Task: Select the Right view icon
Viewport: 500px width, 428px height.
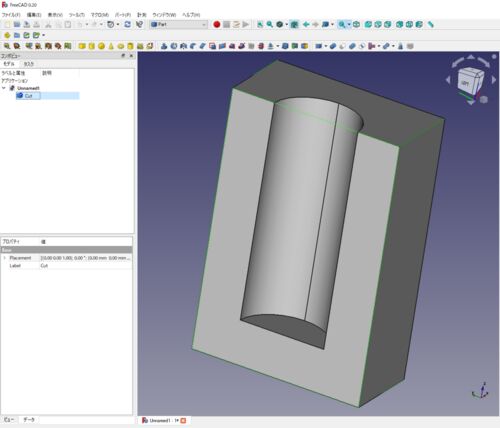Action: [388, 25]
